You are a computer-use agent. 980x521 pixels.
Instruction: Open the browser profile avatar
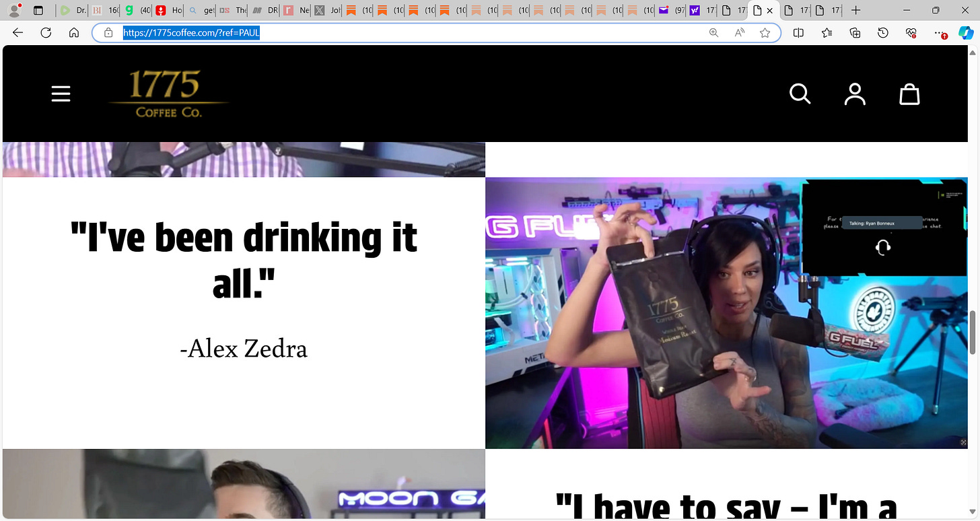pyautogui.click(x=13, y=10)
